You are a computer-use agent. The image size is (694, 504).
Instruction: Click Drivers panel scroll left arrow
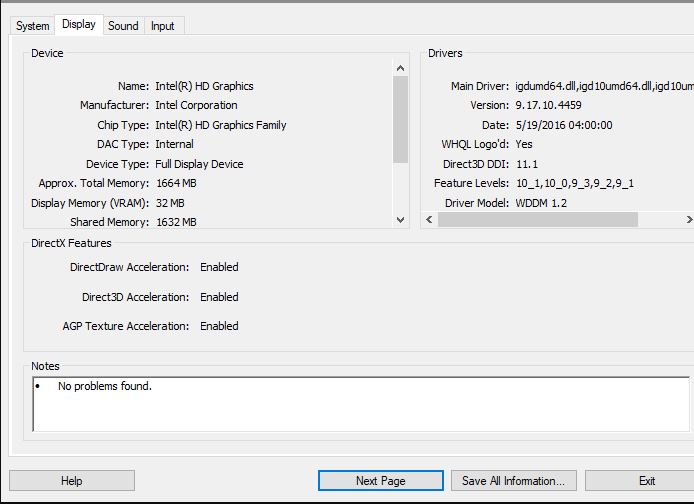point(429,219)
